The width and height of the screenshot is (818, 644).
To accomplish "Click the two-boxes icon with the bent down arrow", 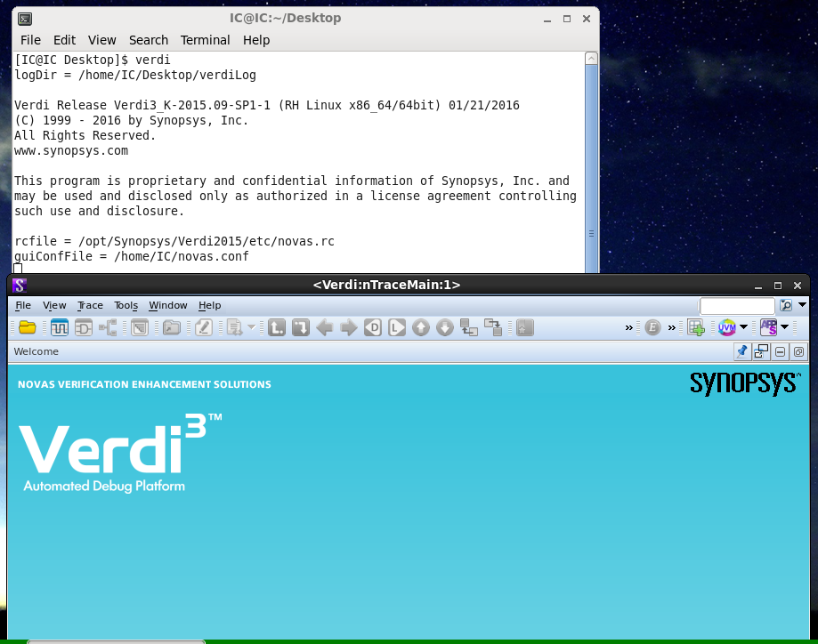I will pos(492,327).
